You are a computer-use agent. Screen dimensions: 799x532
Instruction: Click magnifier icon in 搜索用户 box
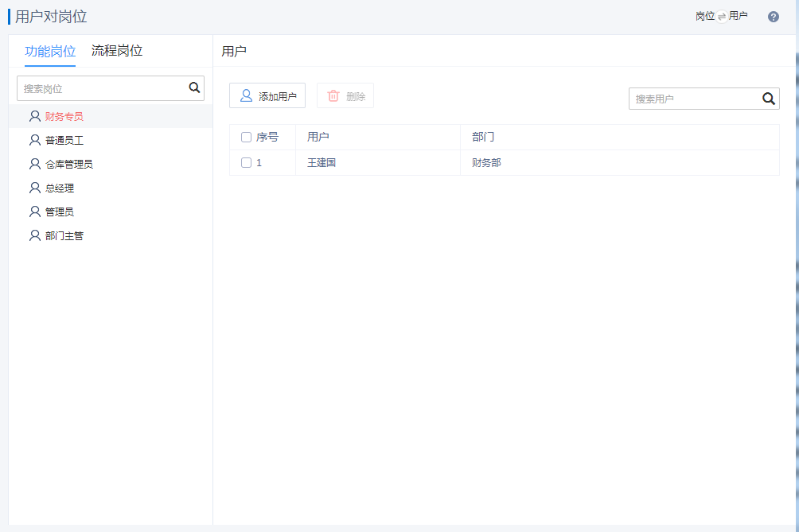[769, 99]
